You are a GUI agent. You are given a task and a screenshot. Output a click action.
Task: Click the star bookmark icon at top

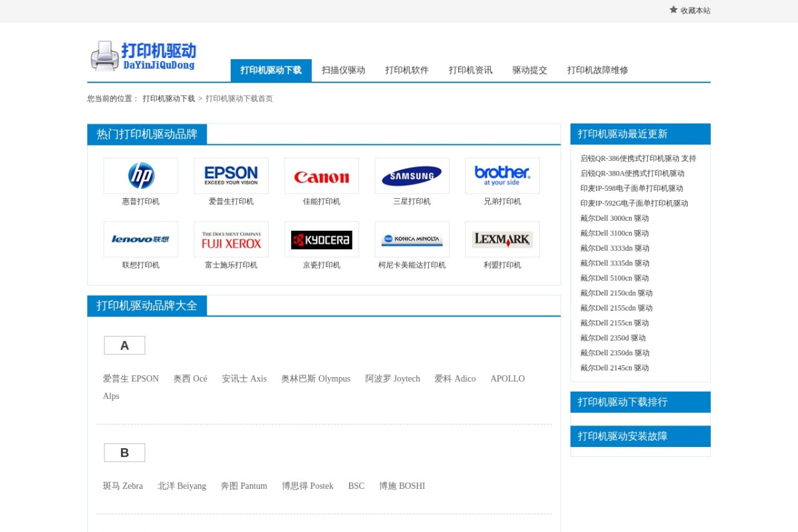(x=673, y=10)
